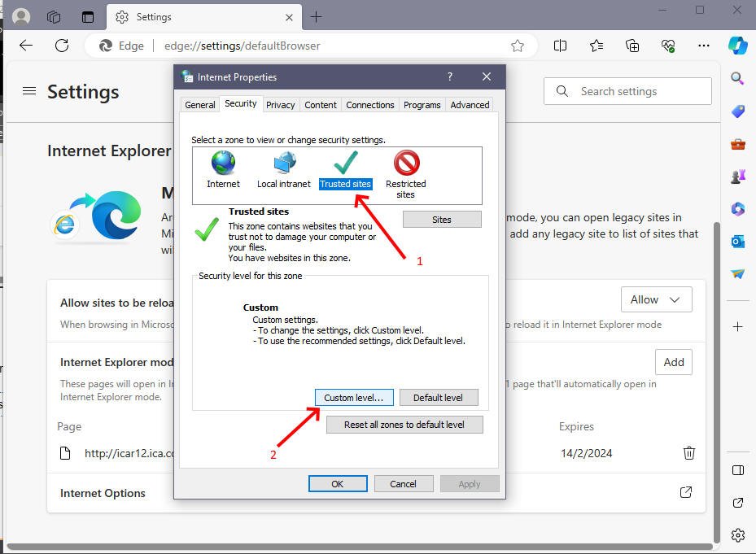The width and height of the screenshot is (756, 554).
Task: Open the Favorites list icon
Action: [596, 46]
